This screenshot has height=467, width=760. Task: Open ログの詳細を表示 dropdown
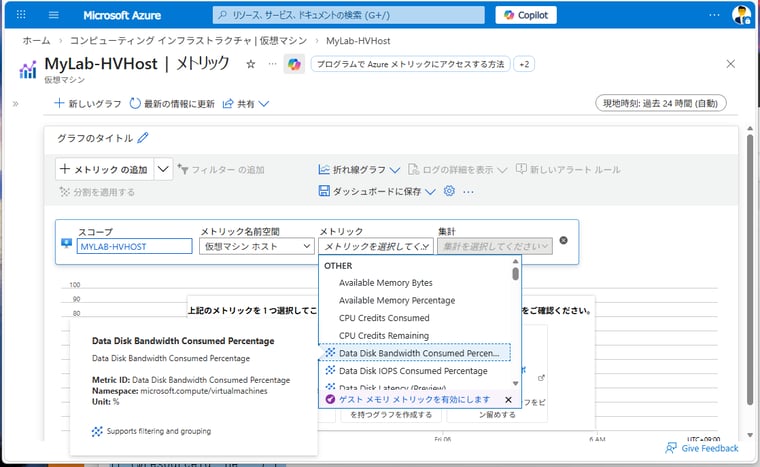pos(458,169)
